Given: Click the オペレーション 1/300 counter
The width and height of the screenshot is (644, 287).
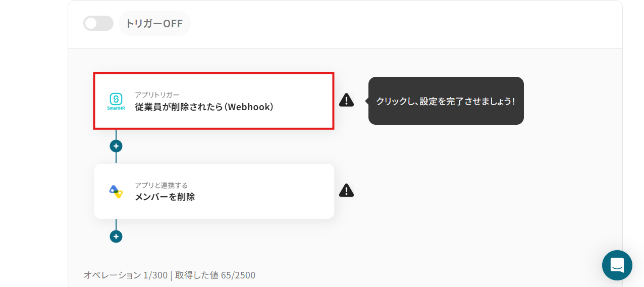Looking at the screenshot, I should point(125,275).
